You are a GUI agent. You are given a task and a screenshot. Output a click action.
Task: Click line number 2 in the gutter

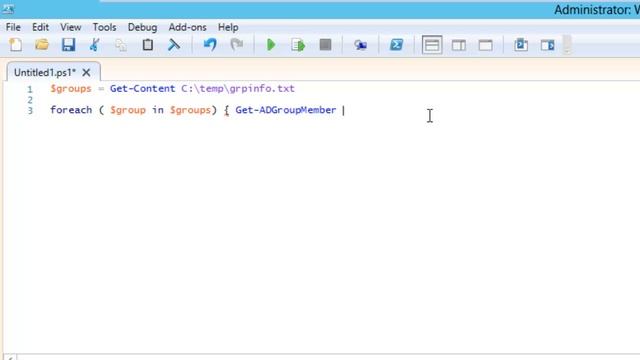pyautogui.click(x=30, y=100)
